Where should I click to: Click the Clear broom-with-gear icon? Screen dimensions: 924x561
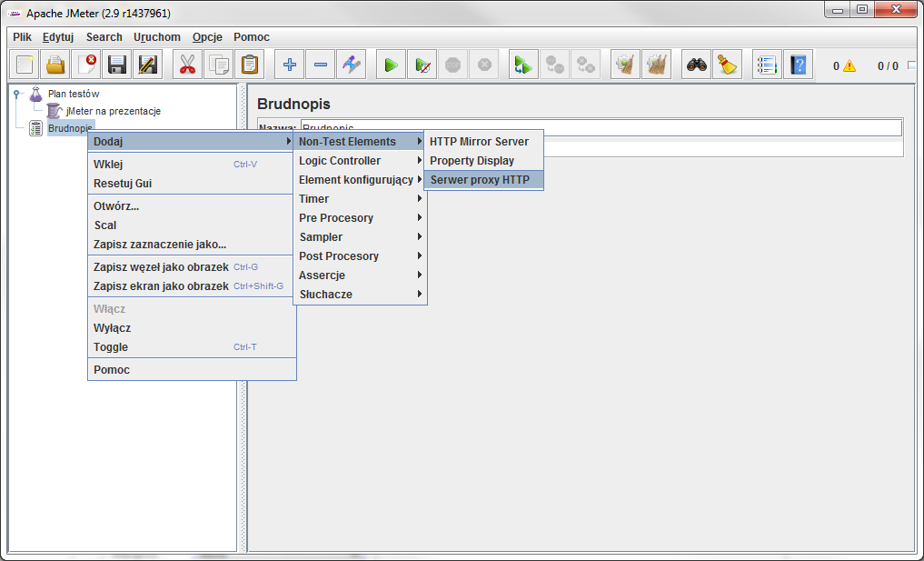coord(625,65)
